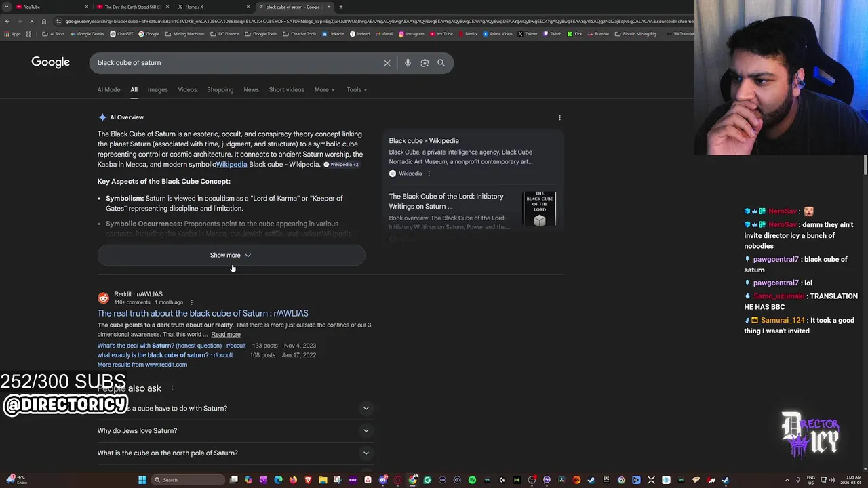
Task: Open Spotify from the taskbar
Action: point(472,480)
